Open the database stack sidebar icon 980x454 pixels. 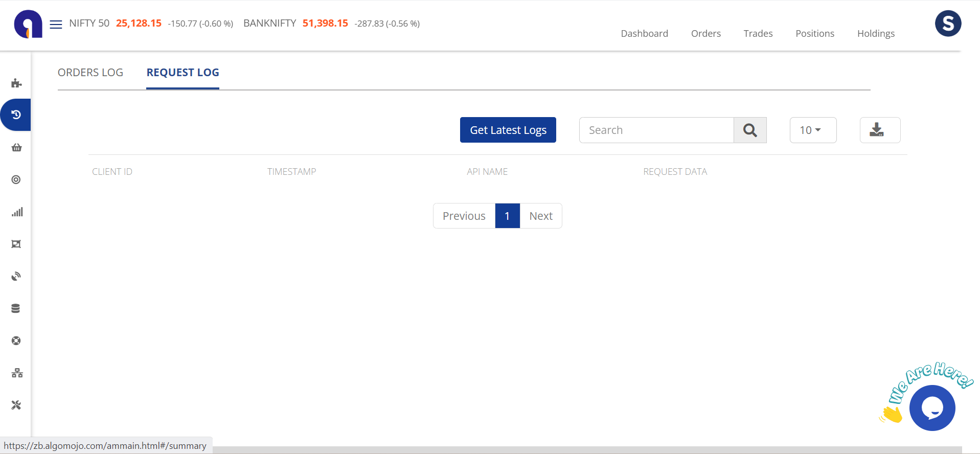(x=16, y=308)
